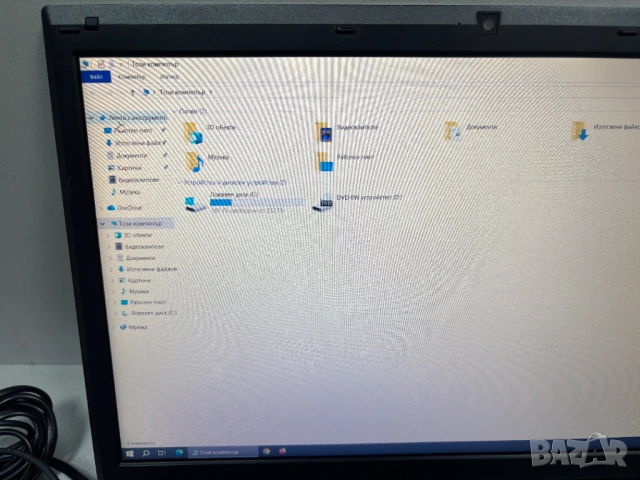Expand Локален диск (C:) node in tree
This screenshot has width=640, height=480.
(x=115, y=313)
